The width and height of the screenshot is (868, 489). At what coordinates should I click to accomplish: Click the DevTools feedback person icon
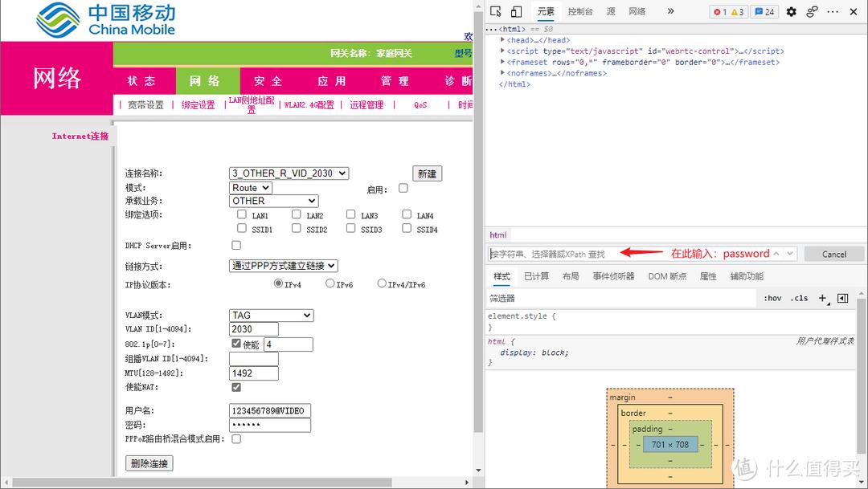pyautogui.click(x=812, y=11)
